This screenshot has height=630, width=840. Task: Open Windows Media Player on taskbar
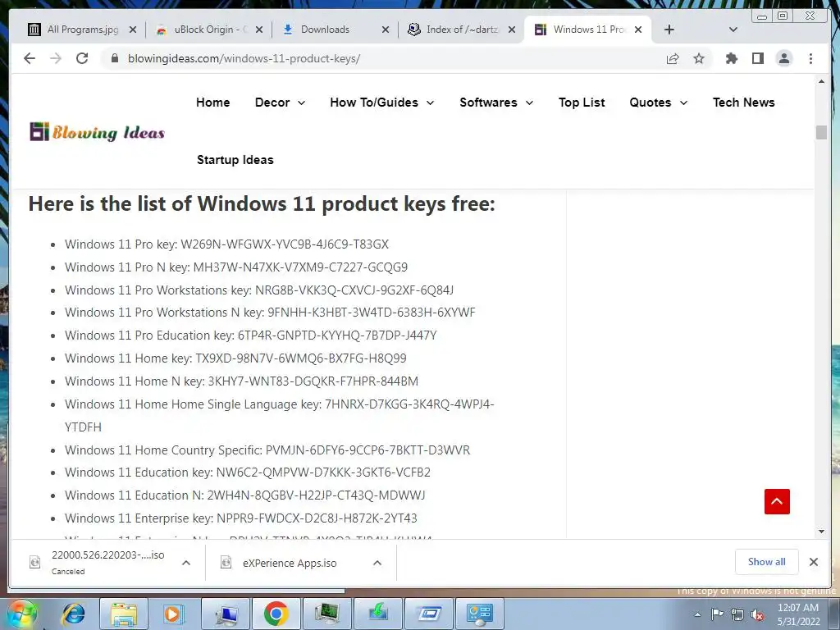[x=174, y=614]
